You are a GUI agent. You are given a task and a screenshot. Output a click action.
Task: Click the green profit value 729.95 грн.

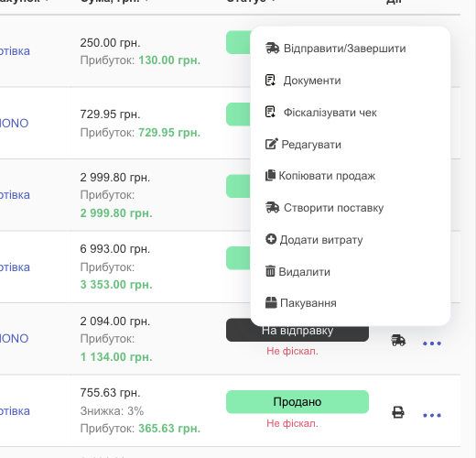(x=169, y=133)
